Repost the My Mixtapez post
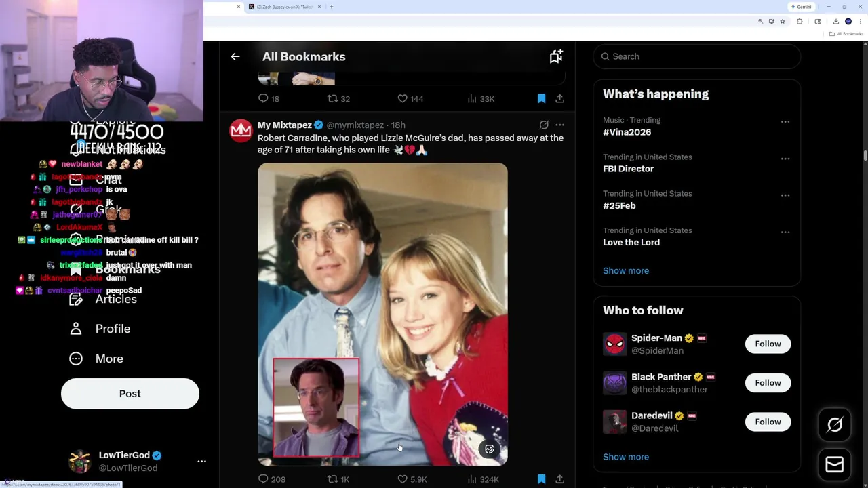This screenshot has height=488, width=868. click(338, 479)
